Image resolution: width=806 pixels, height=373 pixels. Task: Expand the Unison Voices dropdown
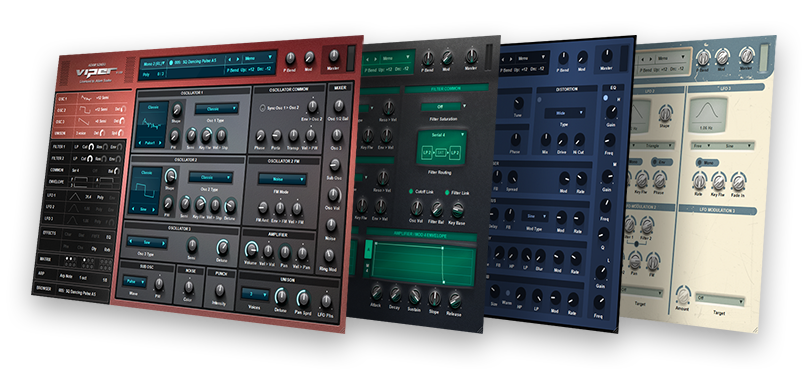coord(255,295)
